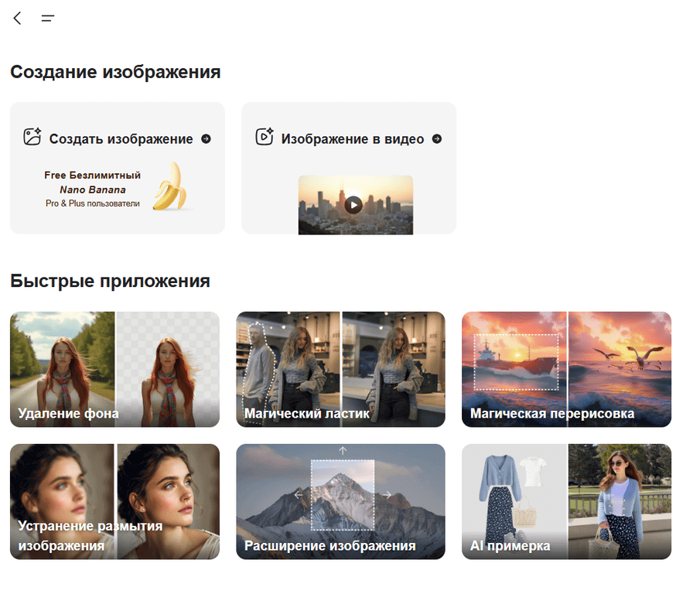Open Магическая перерисовка tool
This screenshot has width=700, height=594.
(x=566, y=369)
